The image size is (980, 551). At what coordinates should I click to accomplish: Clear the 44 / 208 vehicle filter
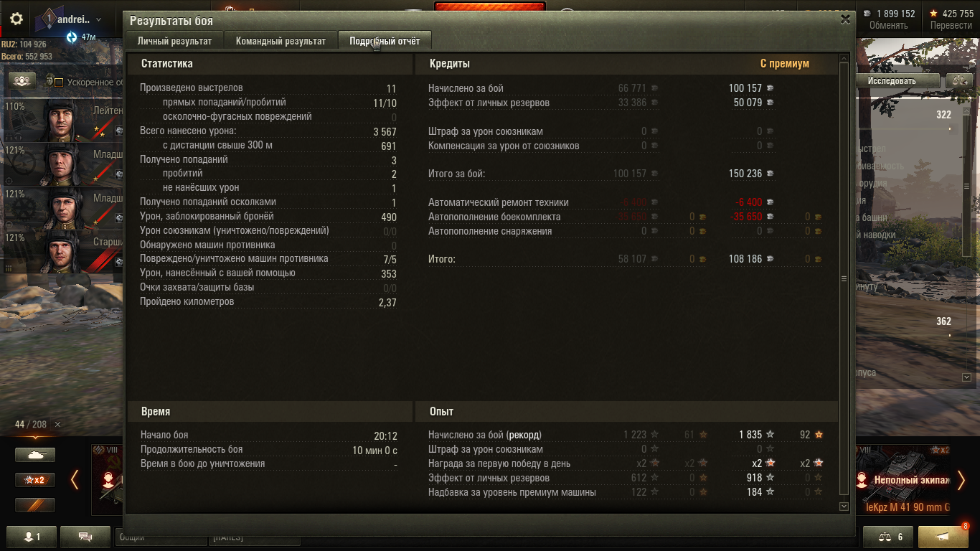point(57,425)
